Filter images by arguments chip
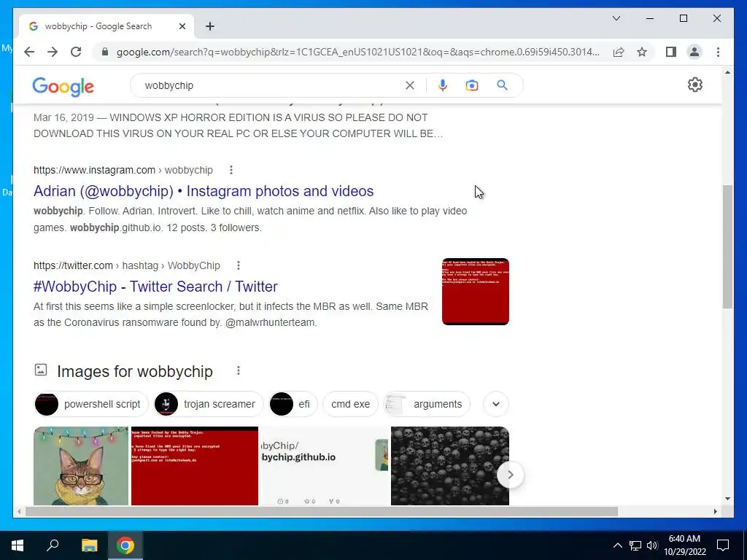Screen dimensions: 747x560 (x=426, y=404)
